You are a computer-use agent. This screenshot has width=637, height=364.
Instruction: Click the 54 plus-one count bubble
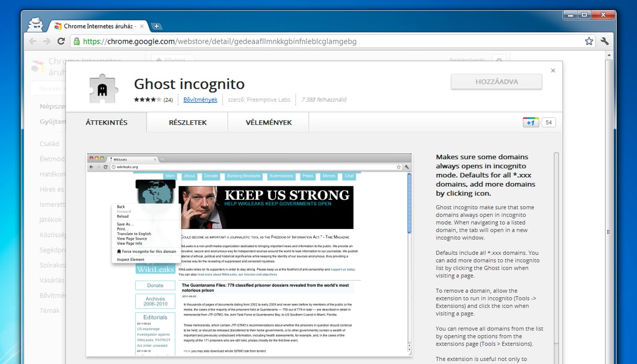coord(548,123)
